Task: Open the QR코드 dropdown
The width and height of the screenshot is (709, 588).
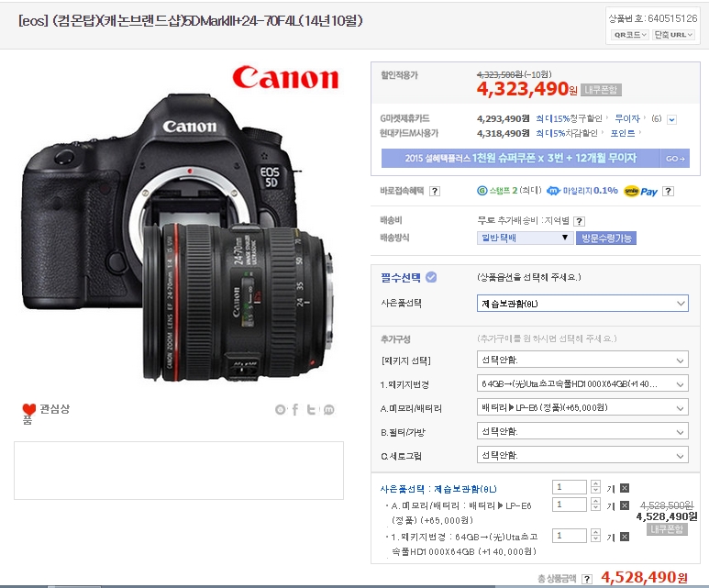Action: (630, 34)
